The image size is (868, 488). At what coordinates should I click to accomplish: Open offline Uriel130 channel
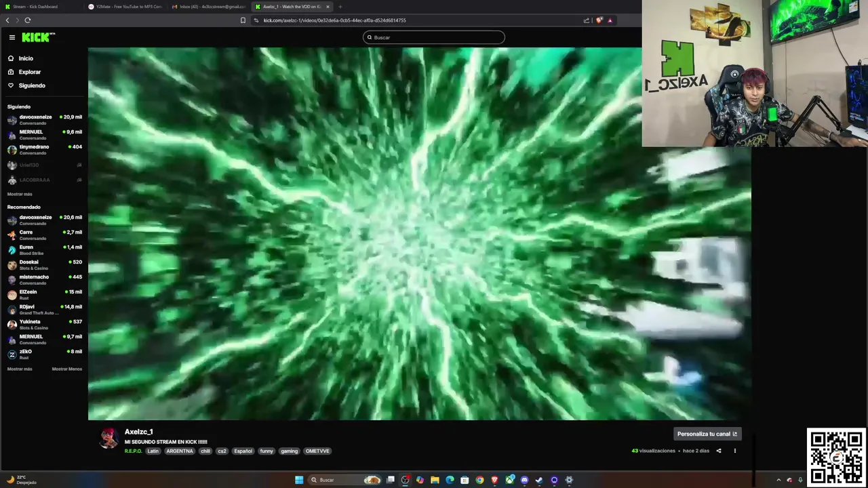tap(44, 165)
